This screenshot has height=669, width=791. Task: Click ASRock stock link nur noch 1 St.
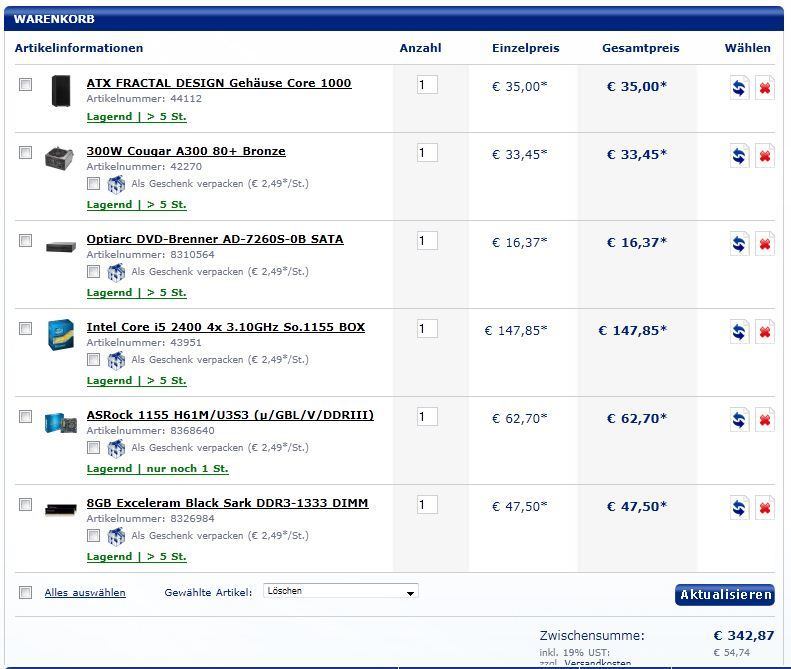point(157,469)
